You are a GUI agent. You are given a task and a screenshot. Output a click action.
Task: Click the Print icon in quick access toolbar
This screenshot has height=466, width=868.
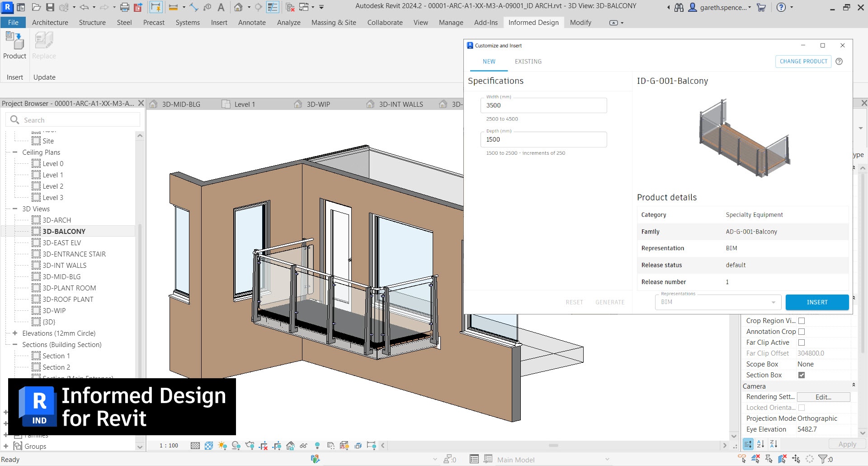point(125,7)
